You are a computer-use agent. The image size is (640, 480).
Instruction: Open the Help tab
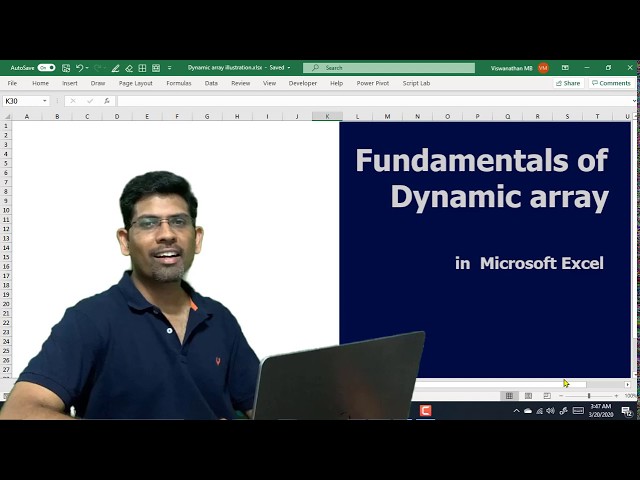(336, 83)
